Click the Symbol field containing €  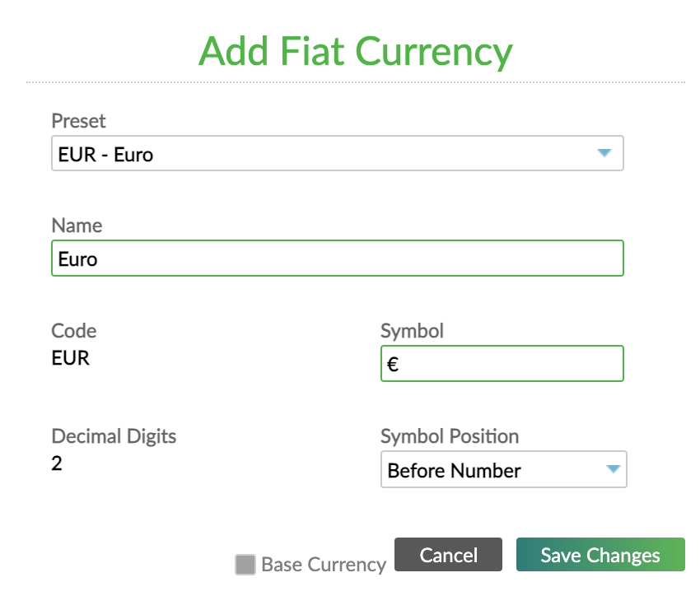tap(502, 363)
